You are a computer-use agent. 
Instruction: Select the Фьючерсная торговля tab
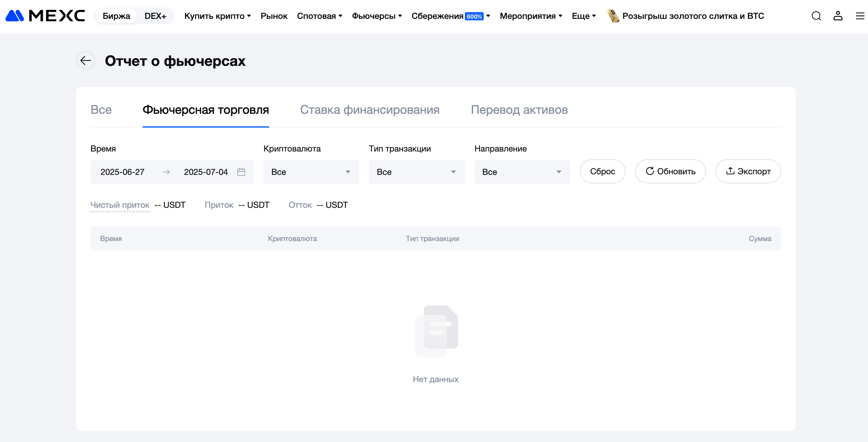(x=206, y=110)
